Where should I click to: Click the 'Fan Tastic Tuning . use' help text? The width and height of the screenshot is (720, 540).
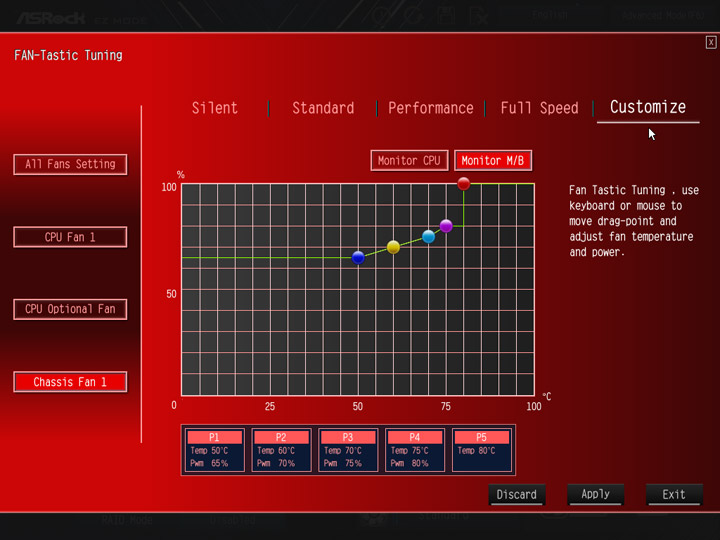pyautogui.click(x=634, y=190)
